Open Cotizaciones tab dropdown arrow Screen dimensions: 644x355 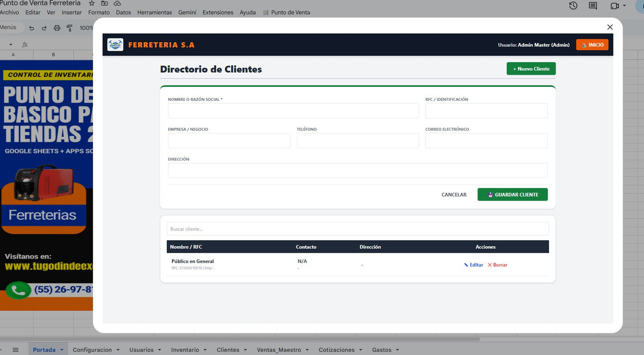coord(361,350)
